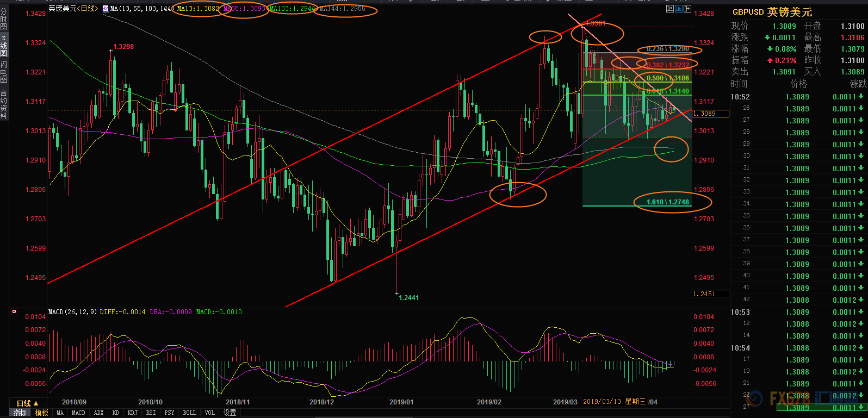Click the 2018/12 time axis marker

pyautogui.click(x=321, y=402)
